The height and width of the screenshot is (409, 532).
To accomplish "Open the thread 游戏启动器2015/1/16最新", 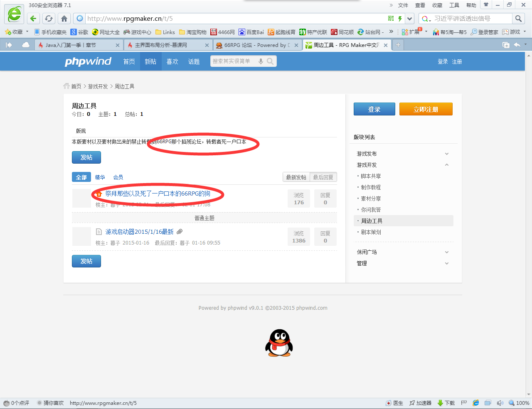I will pos(139,232).
